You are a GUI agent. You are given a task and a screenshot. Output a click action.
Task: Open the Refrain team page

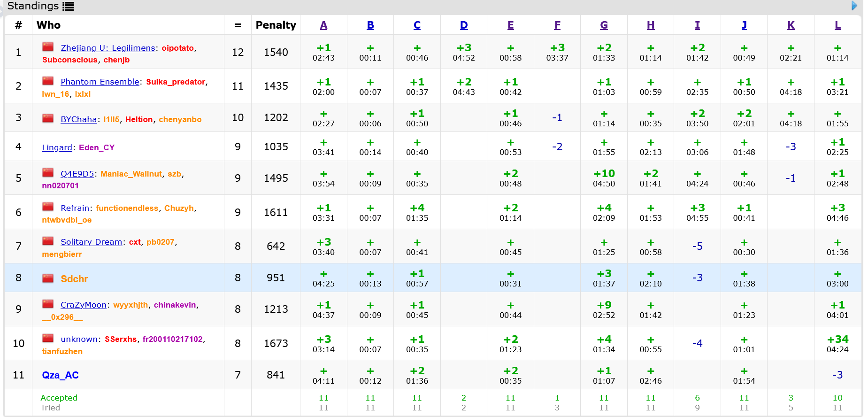point(75,208)
